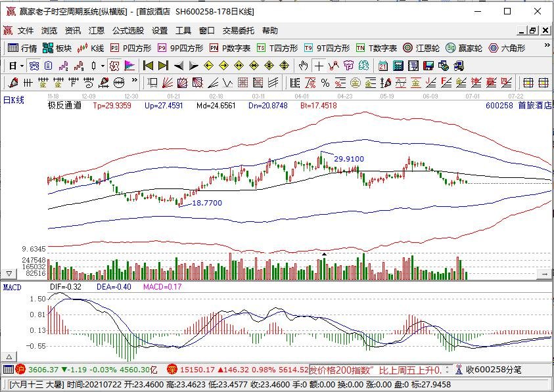Click 600258 首旅酒店 stock name
Screen dimensions: 554x392
(519, 105)
